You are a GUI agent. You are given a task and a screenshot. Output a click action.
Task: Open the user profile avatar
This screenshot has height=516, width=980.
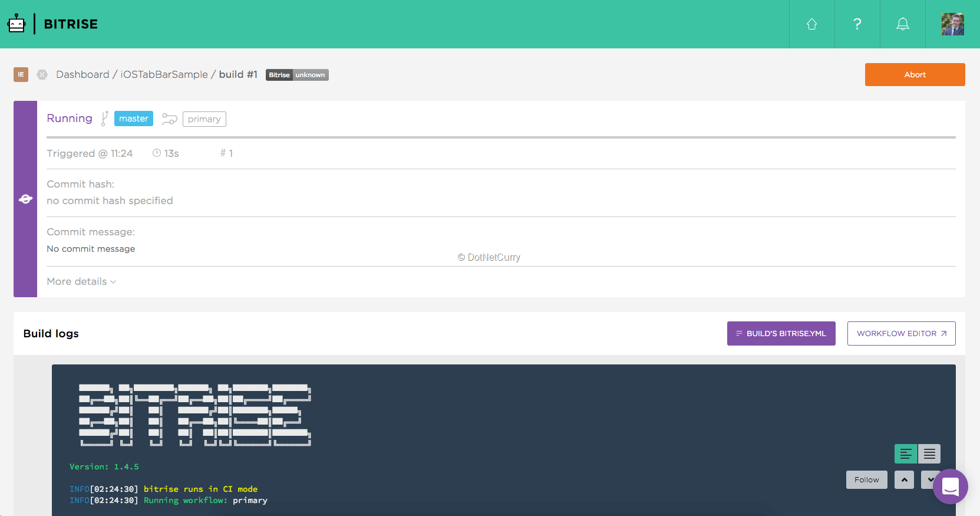pyautogui.click(x=952, y=24)
